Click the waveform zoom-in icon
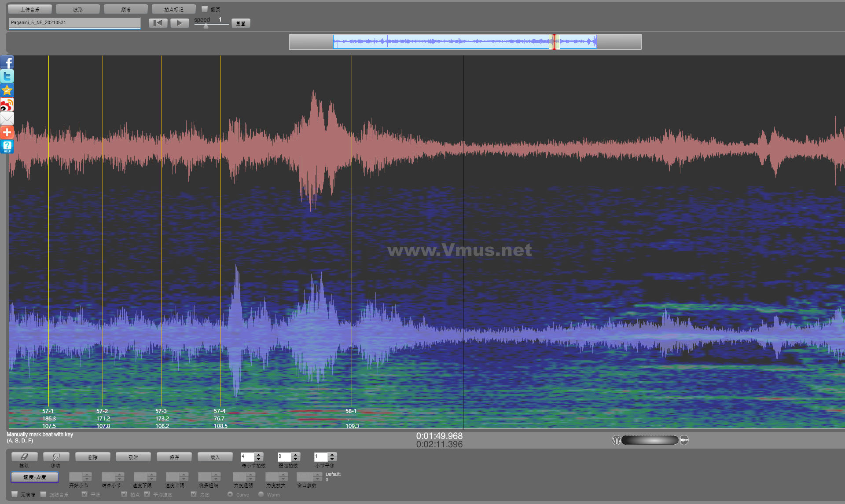 [684, 440]
